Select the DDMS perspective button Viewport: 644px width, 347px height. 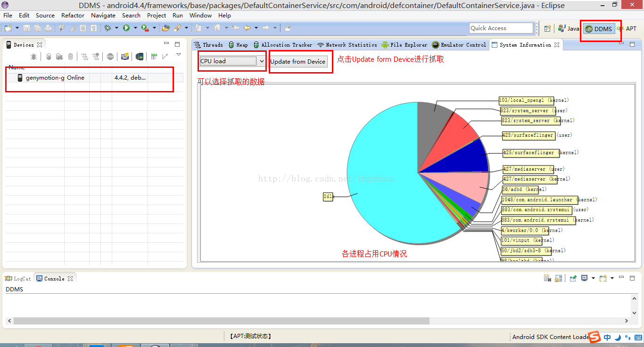pyautogui.click(x=599, y=29)
